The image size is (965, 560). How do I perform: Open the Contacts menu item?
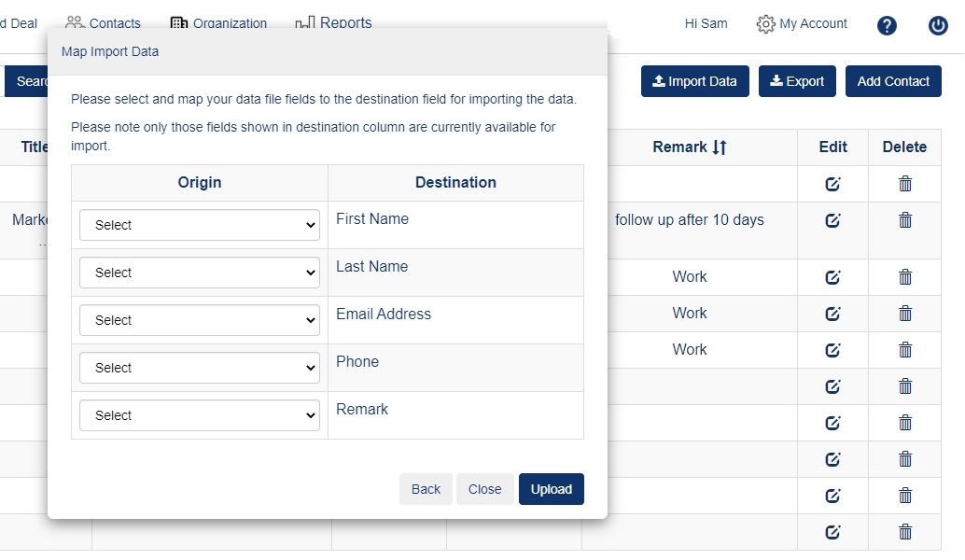point(114,22)
